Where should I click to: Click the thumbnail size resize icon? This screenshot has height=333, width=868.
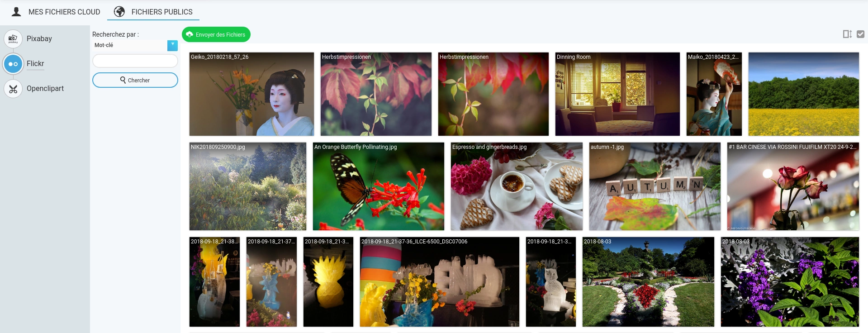coord(847,34)
